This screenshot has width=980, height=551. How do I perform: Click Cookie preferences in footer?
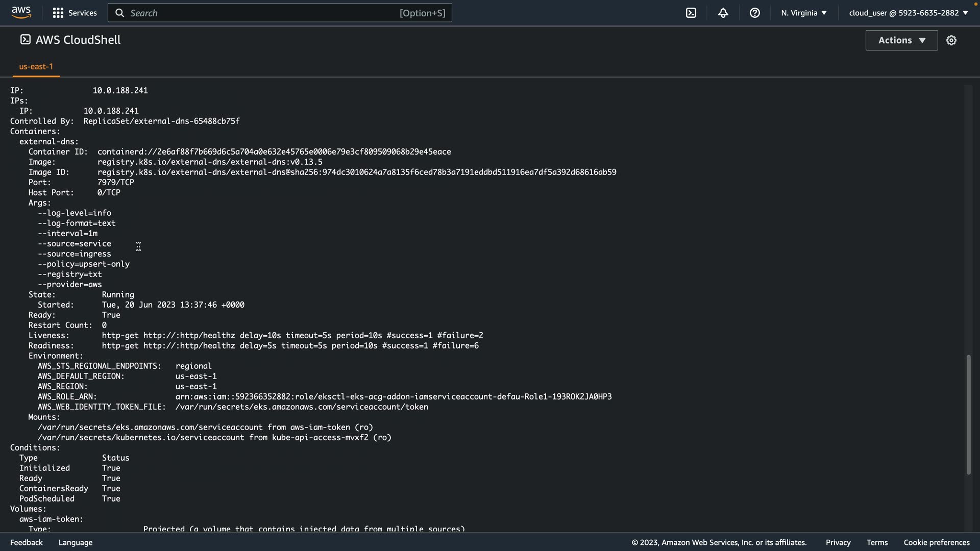[x=936, y=542]
